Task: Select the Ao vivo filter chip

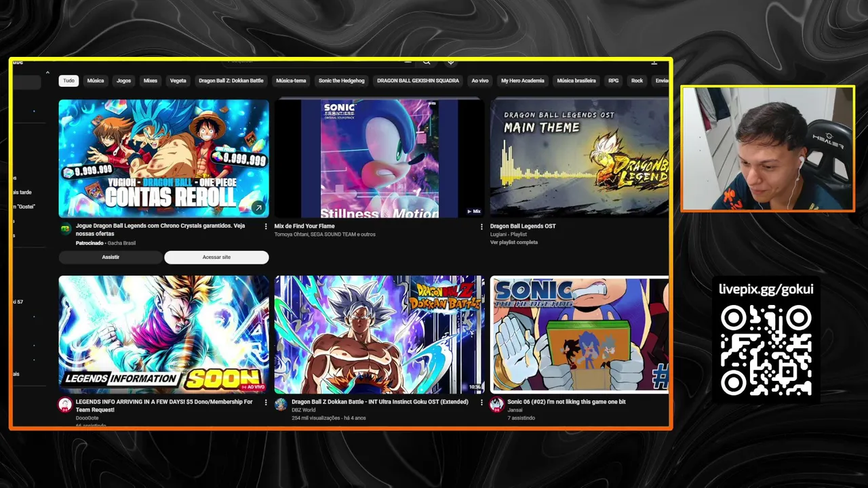Action: (x=480, y=81)
